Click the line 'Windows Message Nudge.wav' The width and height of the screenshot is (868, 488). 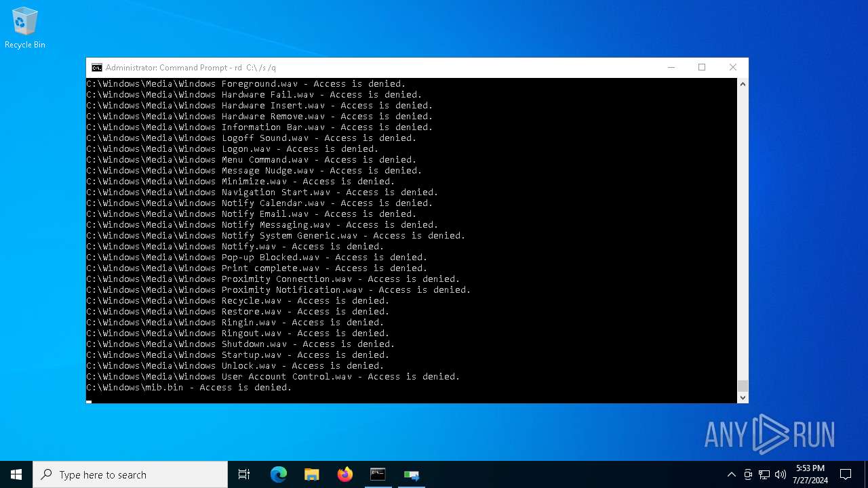254,171
